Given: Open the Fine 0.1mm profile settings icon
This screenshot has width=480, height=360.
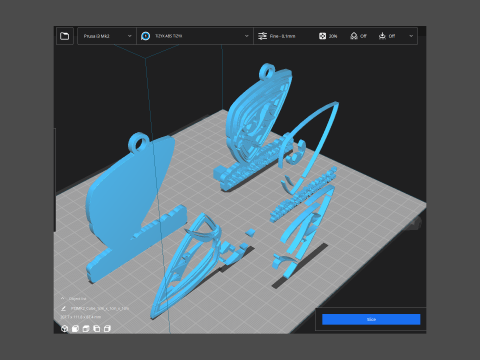Looking at the screenshot, I should coord(263,36).
